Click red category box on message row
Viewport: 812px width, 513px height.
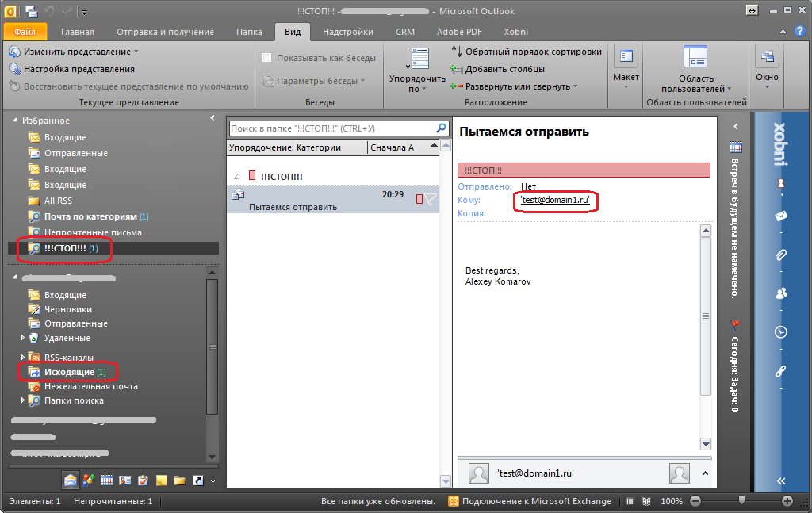click(x=419, y=199)
